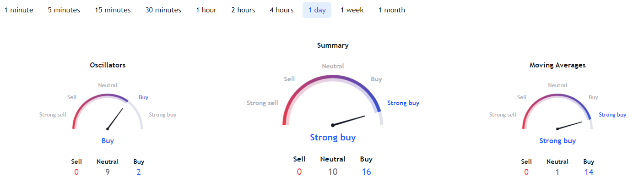The image size is (644, 184).
Task: Click the Oscillators gauge needle
Action: [x=115, y=118]
